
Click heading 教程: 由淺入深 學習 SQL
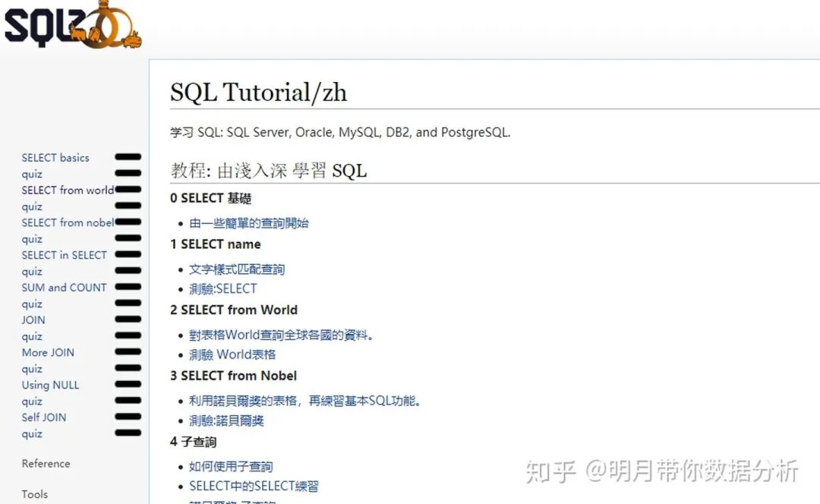coord(269,171)
